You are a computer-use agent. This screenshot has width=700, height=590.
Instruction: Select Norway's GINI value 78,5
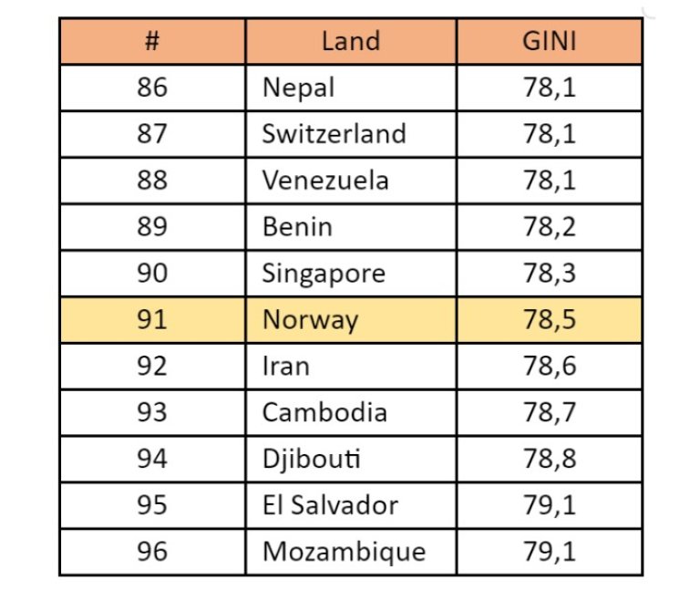coord(550,320)
